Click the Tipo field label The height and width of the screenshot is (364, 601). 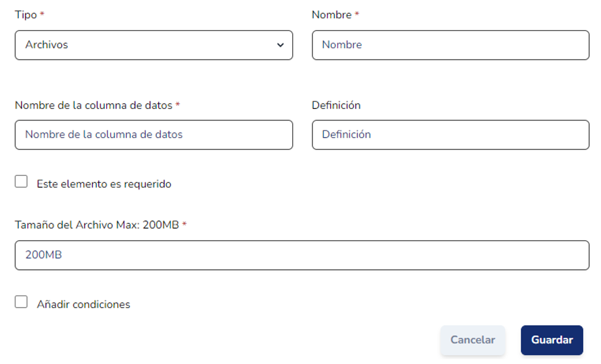click(x=26, y=15)
